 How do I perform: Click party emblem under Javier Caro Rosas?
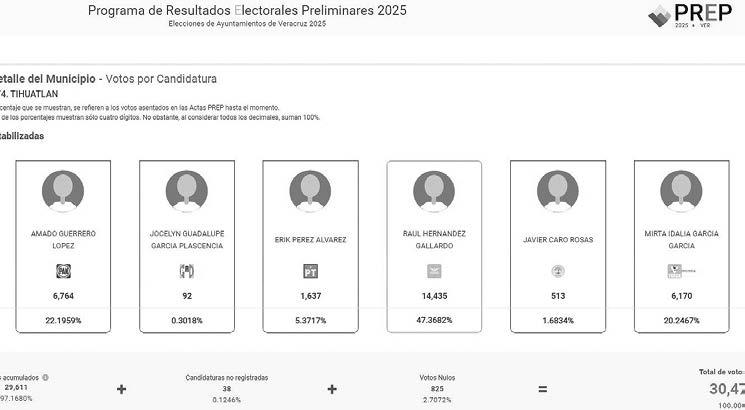(558, 270)
